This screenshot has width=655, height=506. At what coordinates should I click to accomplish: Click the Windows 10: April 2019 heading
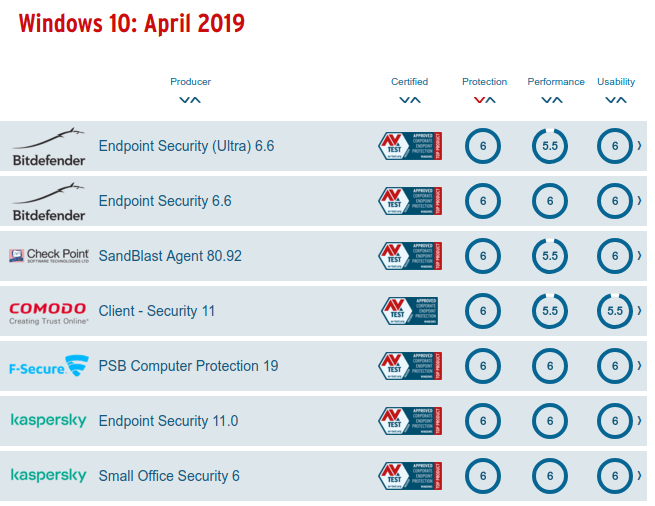click(132, 24)
